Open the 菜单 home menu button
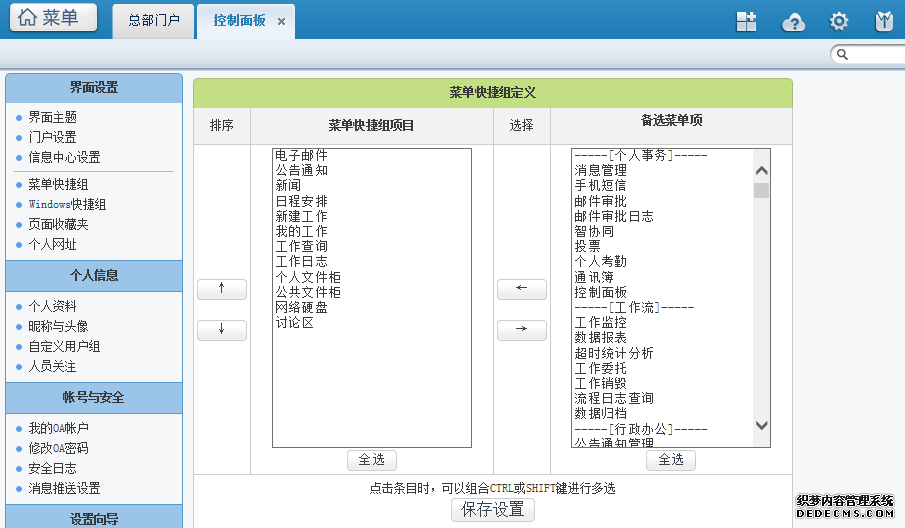This screenshot has height=528, width=905. pos(54,17)
